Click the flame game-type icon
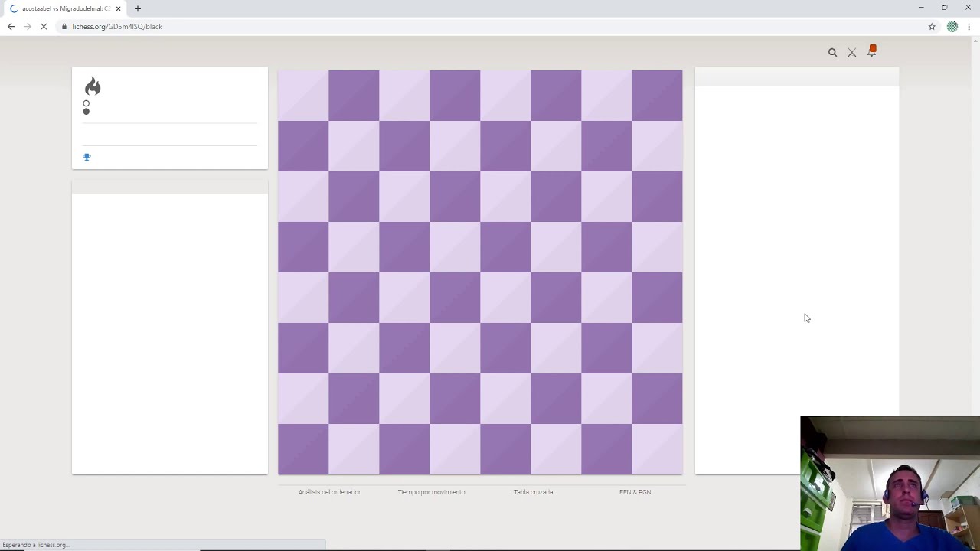This screenshot has height=551, width=980. click(93, 86)
